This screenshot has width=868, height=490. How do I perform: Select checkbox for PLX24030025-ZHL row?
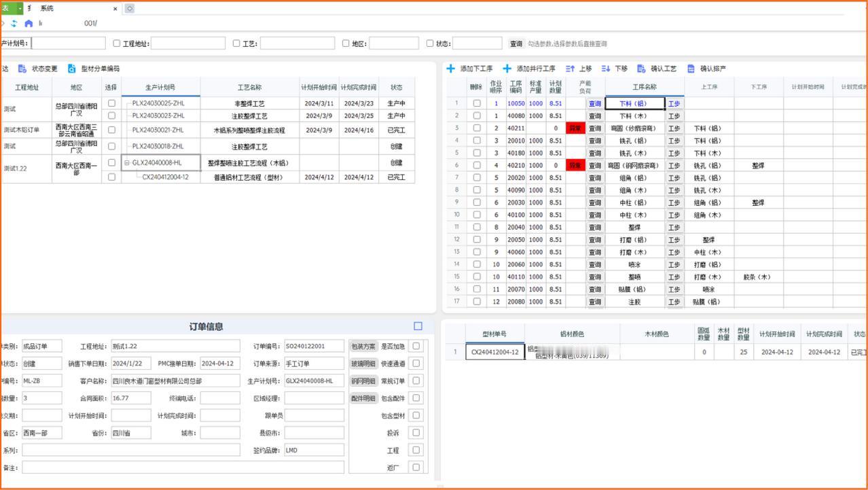[111, 103]
